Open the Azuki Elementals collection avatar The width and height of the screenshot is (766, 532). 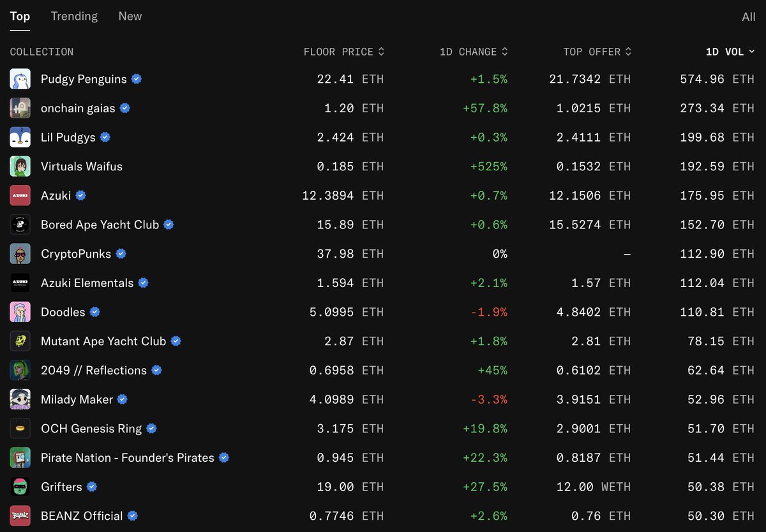point(20,283)
